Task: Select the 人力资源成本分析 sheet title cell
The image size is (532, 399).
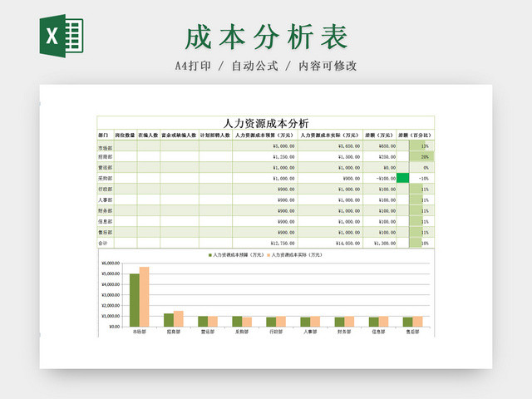Action: point(266,123)
